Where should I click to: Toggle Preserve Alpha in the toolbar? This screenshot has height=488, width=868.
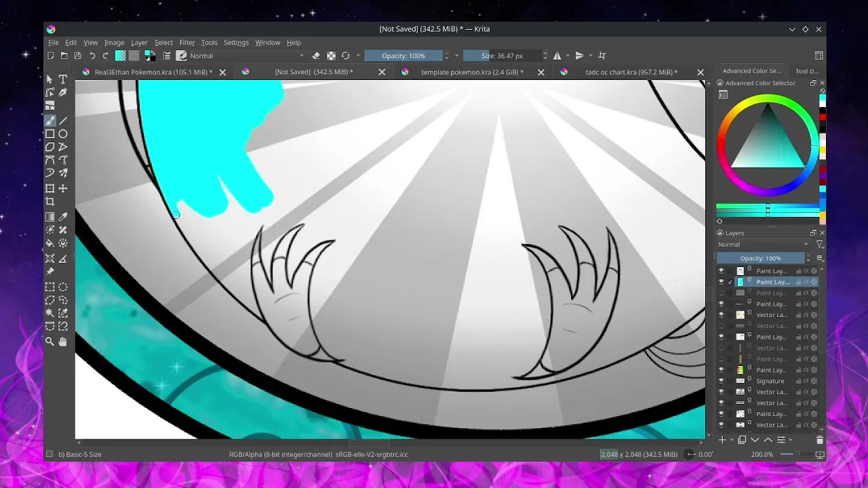pos(331,56)
